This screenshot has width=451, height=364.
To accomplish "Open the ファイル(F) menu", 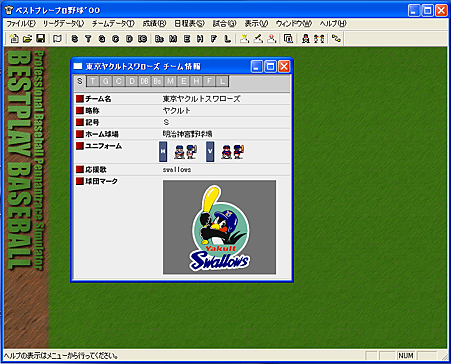I will pyautogui.click(x=21, y=24).
